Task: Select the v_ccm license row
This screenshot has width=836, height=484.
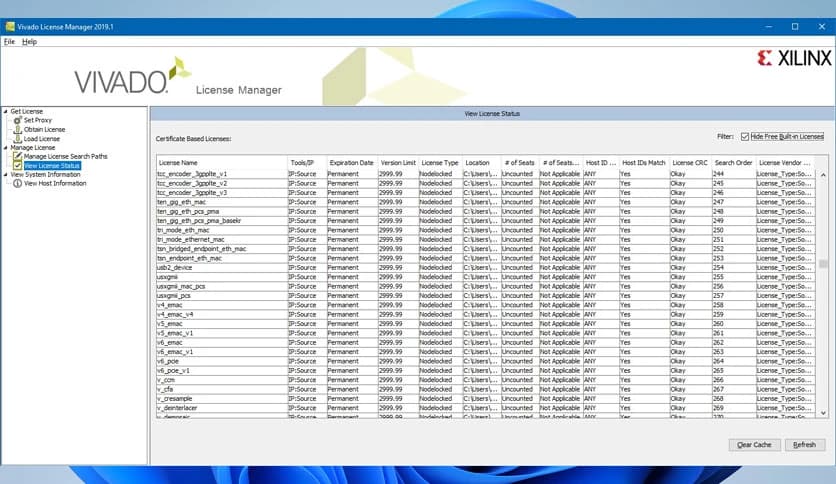Action: point(486,380)
